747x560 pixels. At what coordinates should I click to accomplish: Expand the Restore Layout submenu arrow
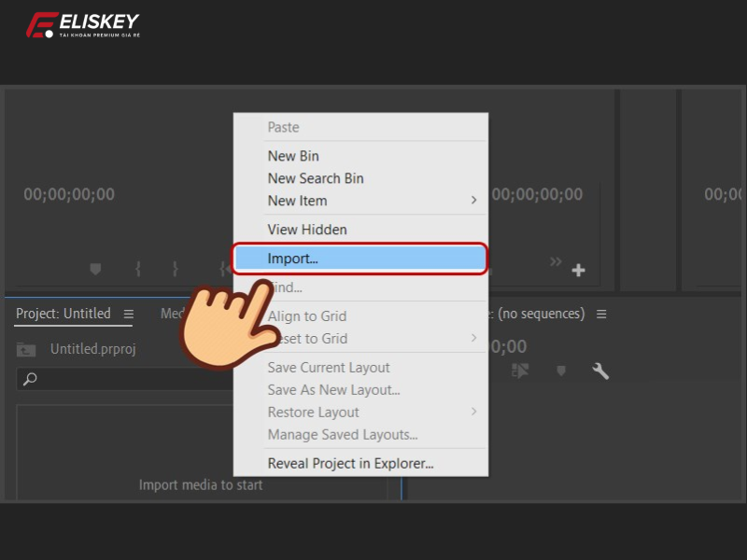[473, 413]
